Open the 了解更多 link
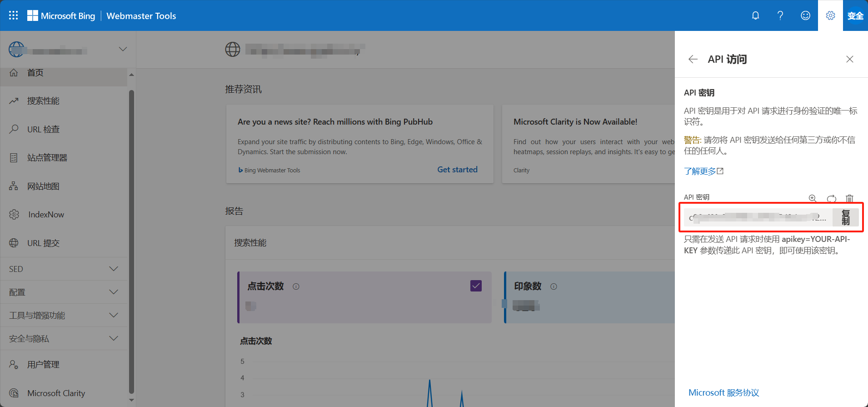 click(703, 171)
